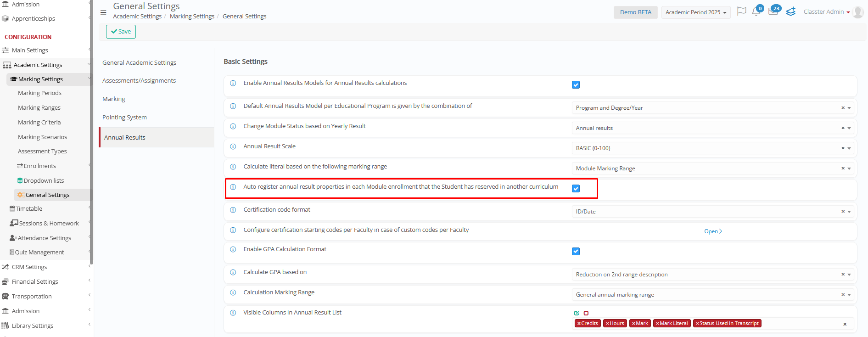Screen dimensions: 868x337
Task: Open Marking Periods in sidebar
Action: click(x=39, y=93)
